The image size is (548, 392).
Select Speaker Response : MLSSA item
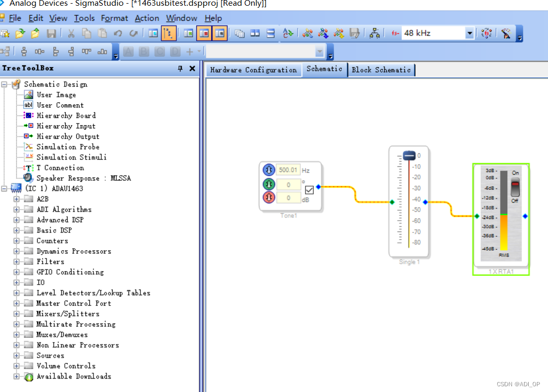(x=84, y=178)
